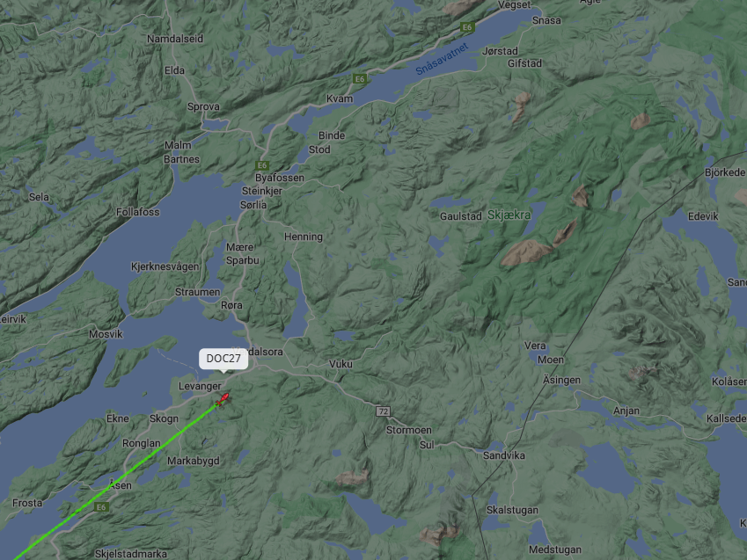Click the E6 road shield near Steinkjer
Image resolution: width=747 pixels, height=560 pixels.
(262, 165)
